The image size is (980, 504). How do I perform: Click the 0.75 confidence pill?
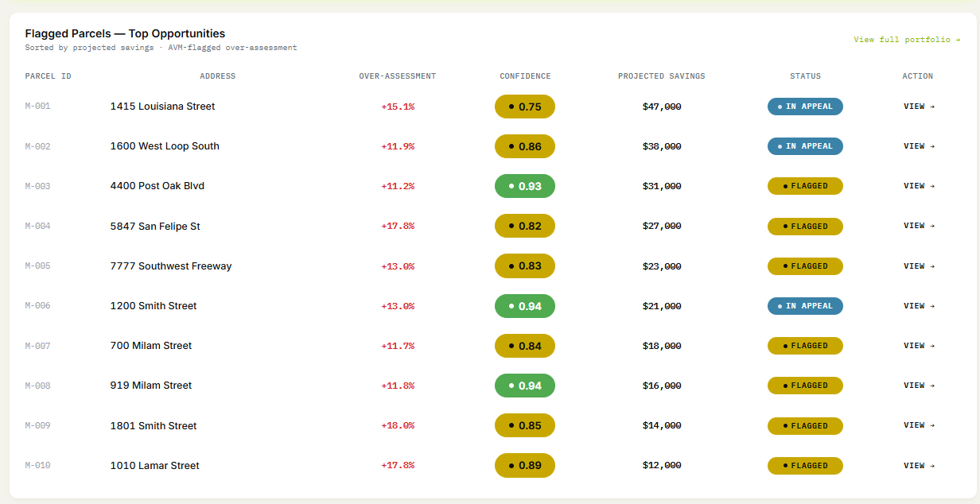(x=525, y=107)
